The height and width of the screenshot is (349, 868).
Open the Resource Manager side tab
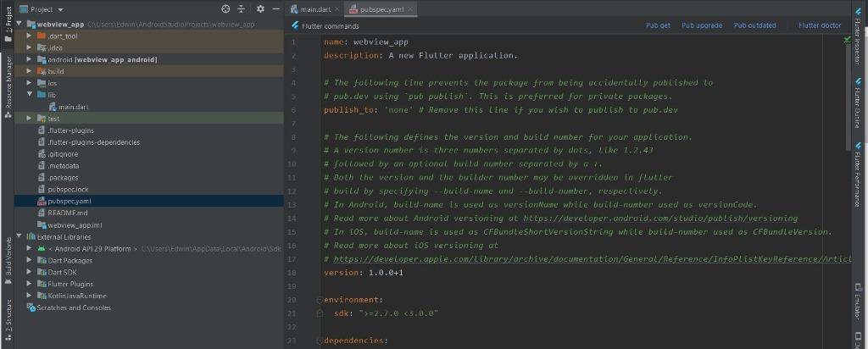tap(8, 86)
